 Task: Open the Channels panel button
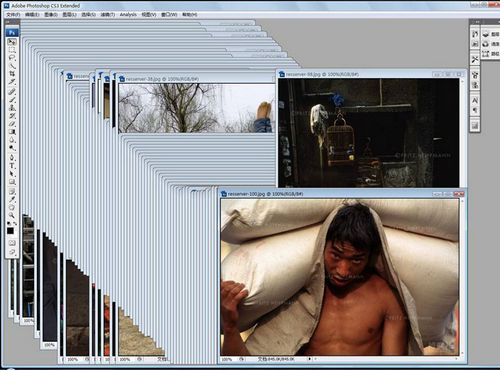click(x=490, y=44)
